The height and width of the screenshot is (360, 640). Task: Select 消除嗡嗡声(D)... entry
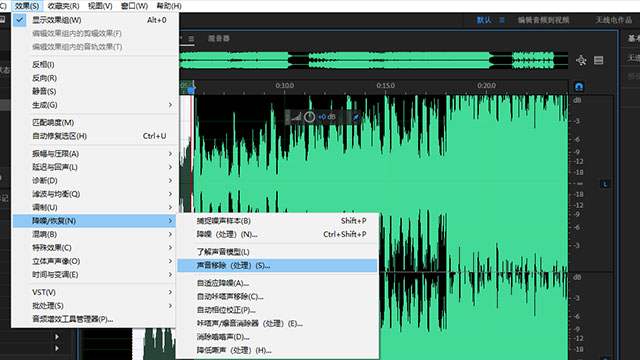(278, 337)
